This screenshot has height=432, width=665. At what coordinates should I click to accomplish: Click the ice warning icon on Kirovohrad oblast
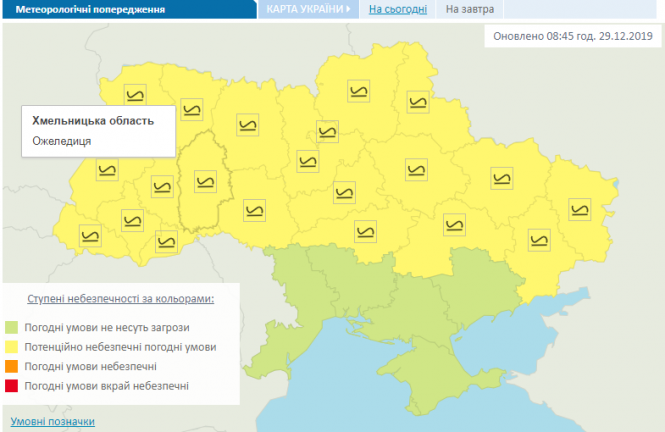pyautogui.click(x=365, y=231)
